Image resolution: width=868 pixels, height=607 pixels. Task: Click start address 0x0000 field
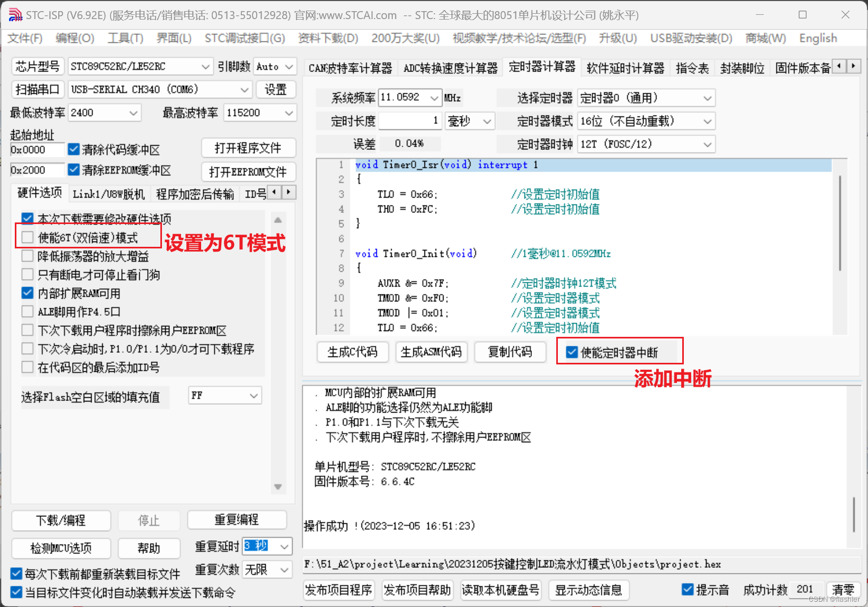point(37,150)
